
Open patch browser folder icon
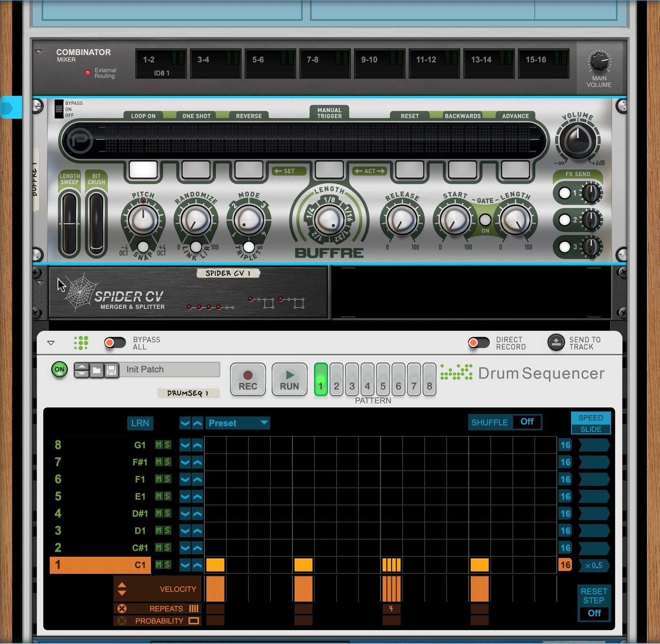tap(97, 370)
